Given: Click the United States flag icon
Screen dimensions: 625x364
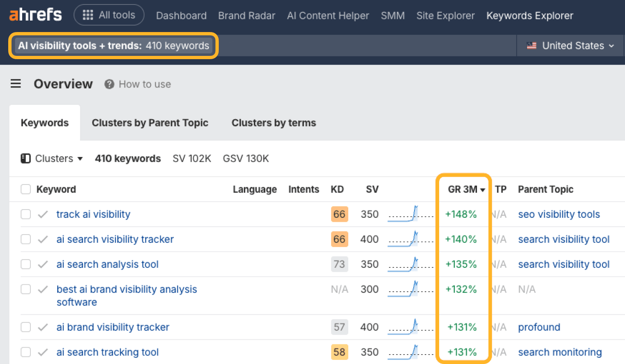Looking at the screenshot, I should [532, 46].
